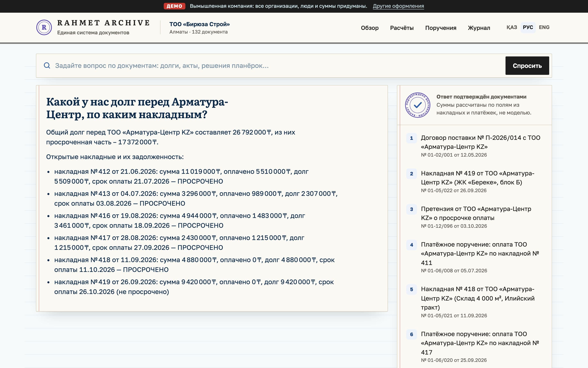Open the Другие оформления link
The height and width of the screenshot is (368, 588).
point(398,6)
